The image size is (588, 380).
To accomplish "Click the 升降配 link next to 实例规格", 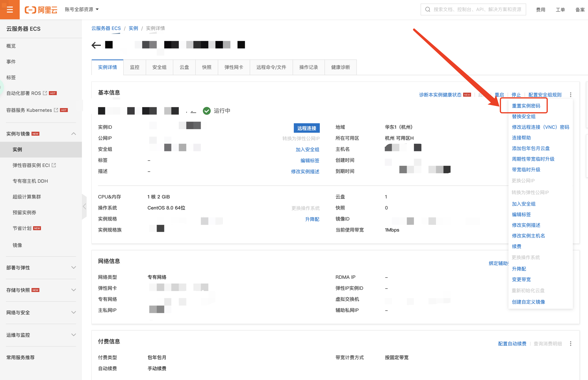I will click(x=312, y=219).
